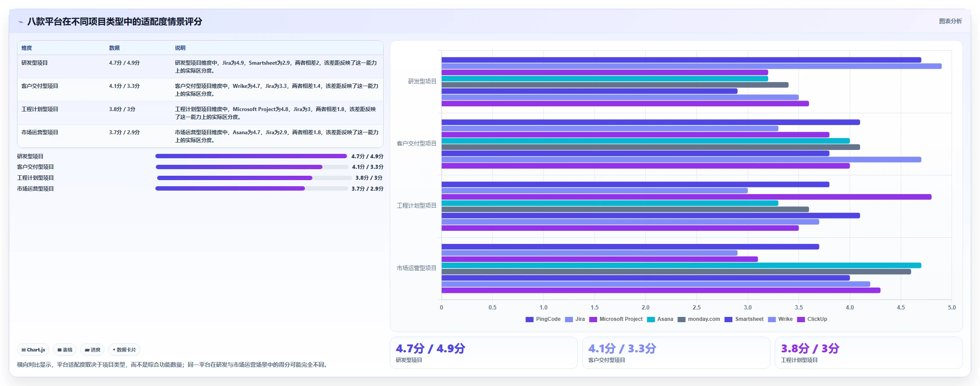This screenshot has height=386, width=980.
Task: Click the teal Asana bar in 市场运营型项目 group
Action: click(x=681, y=265)
